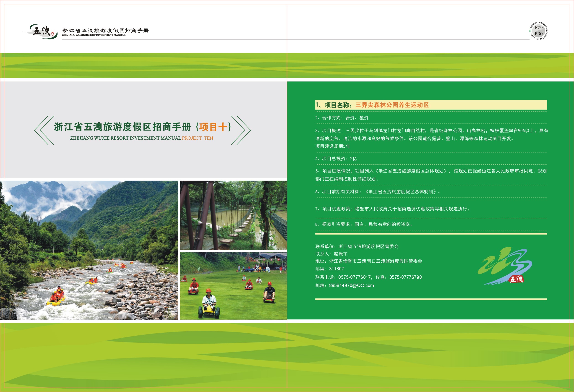
Task: Click the postal code 311807
Action: tap(337, 269)
